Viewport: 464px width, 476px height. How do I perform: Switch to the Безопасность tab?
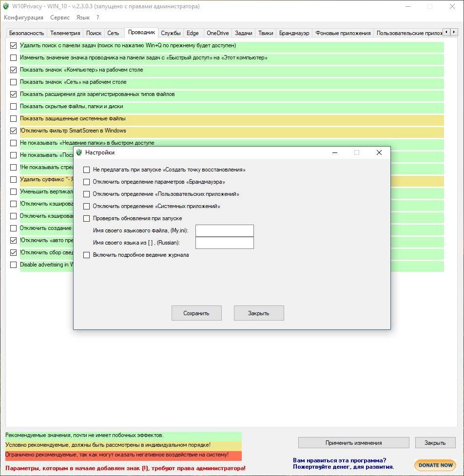pos(26,33)
